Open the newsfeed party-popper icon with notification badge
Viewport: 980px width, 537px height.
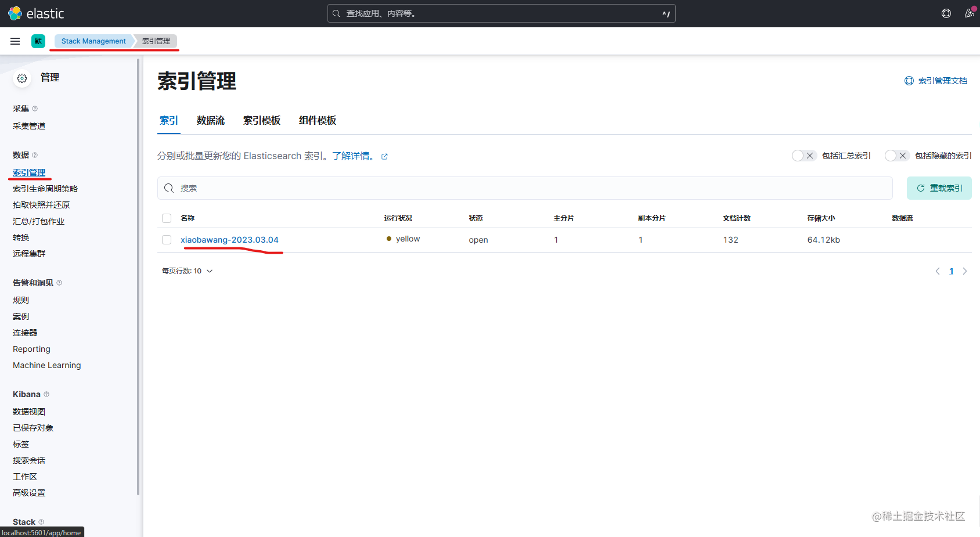point(968,13)
